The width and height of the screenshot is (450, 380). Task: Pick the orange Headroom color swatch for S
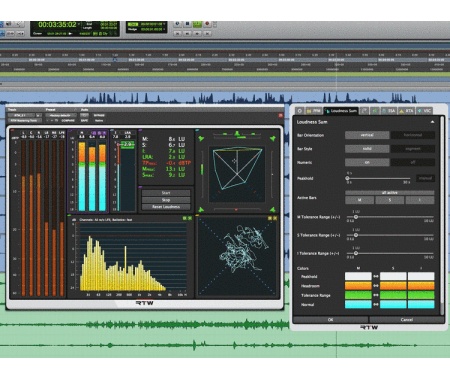pos(393,286)
